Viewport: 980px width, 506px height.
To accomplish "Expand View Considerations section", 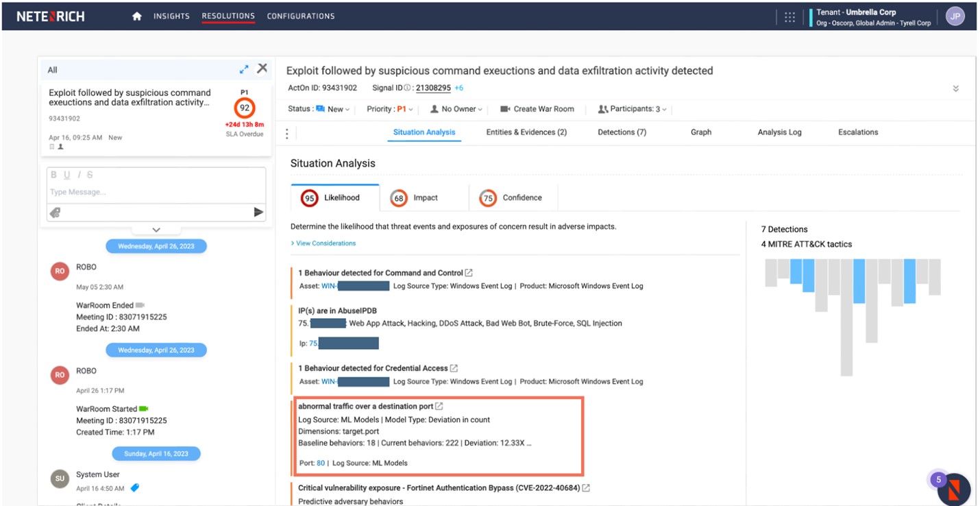I will [x=323, y=243].
